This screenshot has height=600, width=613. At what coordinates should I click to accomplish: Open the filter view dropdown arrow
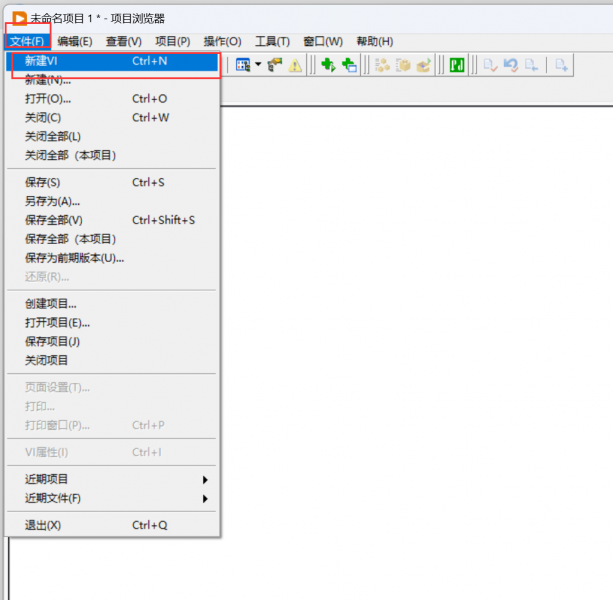pyautogui.click(x=258, y=64)
